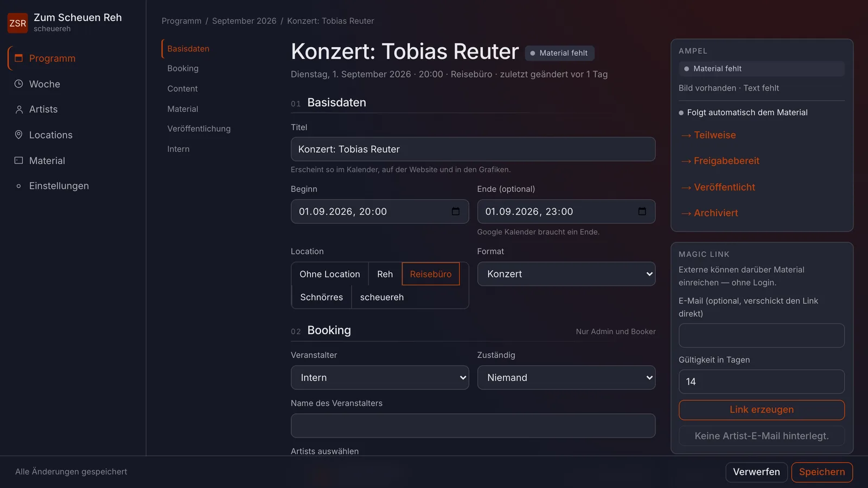The width and height of the screenshot is (868, 488).
Task: Open Woche in main navigation
Action: click(x=44, y=84)
